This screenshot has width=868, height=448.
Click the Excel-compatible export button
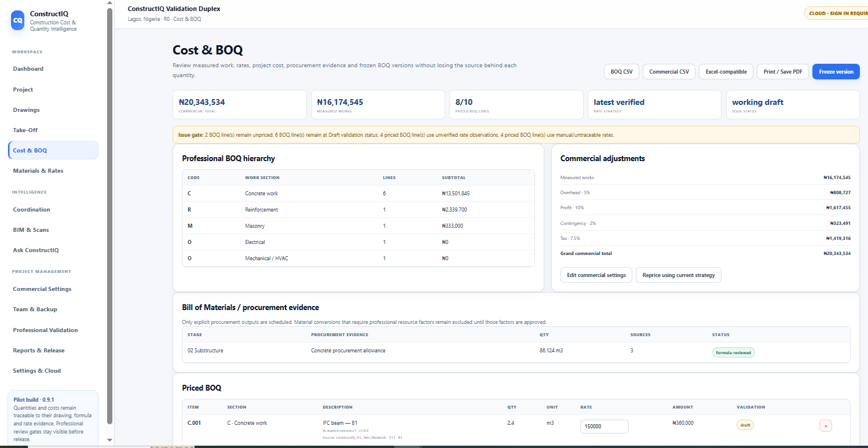(726, 72)
